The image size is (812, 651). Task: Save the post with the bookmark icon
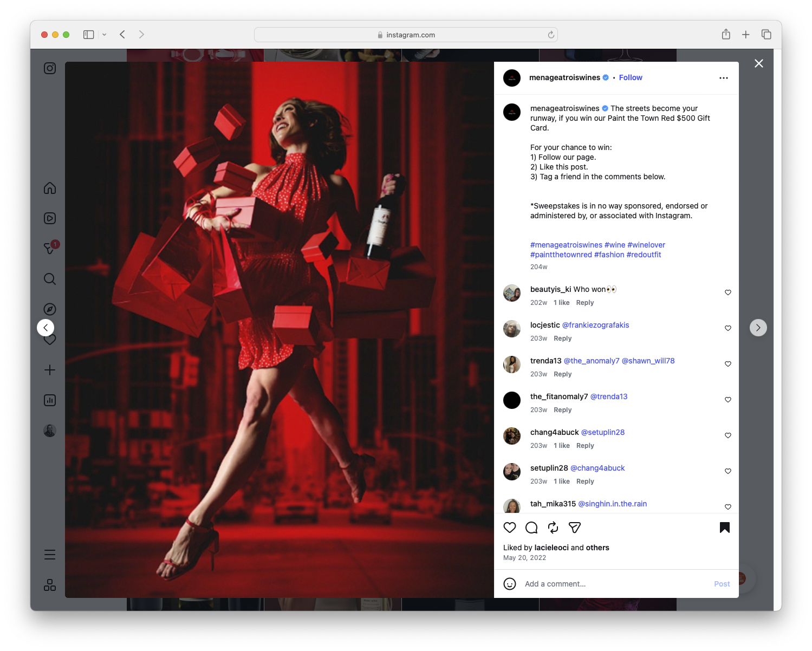(x=724, y=527)
